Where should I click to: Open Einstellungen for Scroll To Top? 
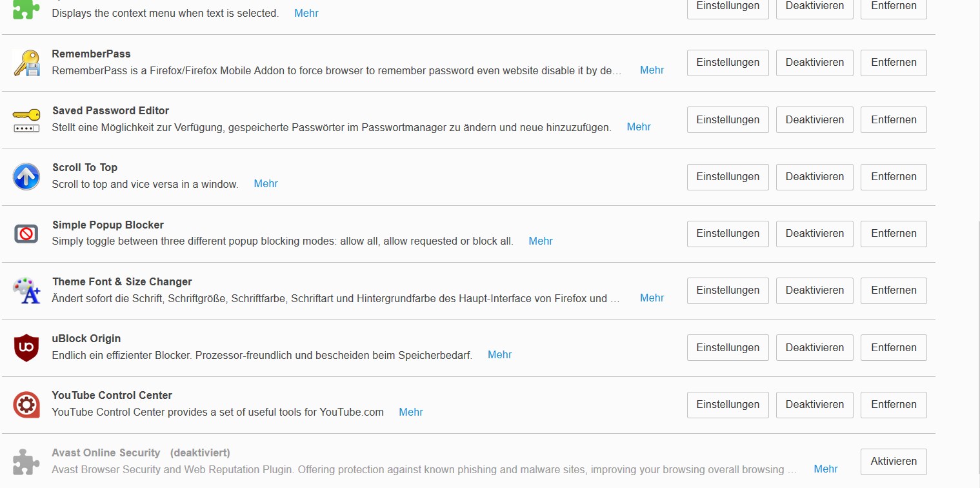click(728, 177)
